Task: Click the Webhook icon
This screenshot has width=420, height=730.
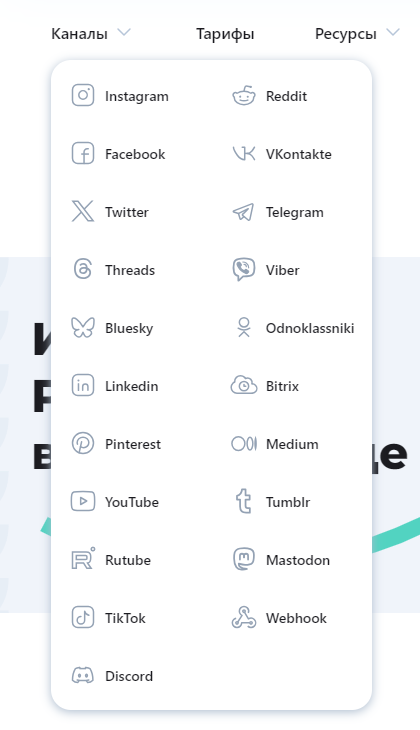Action: [x=244, y=617]
